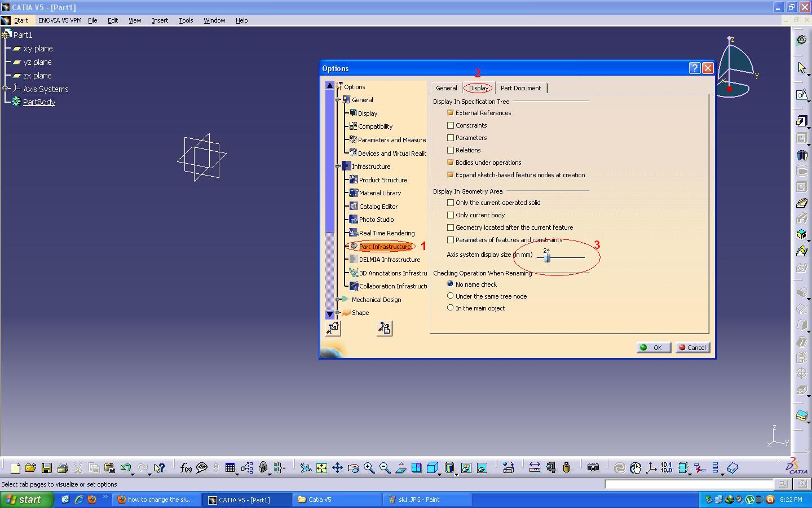Collapse the Infrastructure node in Options tree

tap(338, 167)
